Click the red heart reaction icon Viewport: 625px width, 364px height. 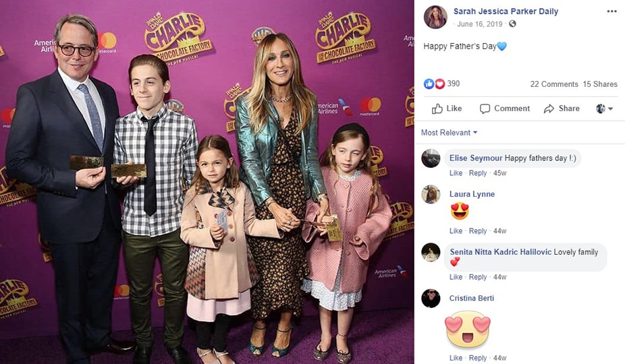(439, 84)
